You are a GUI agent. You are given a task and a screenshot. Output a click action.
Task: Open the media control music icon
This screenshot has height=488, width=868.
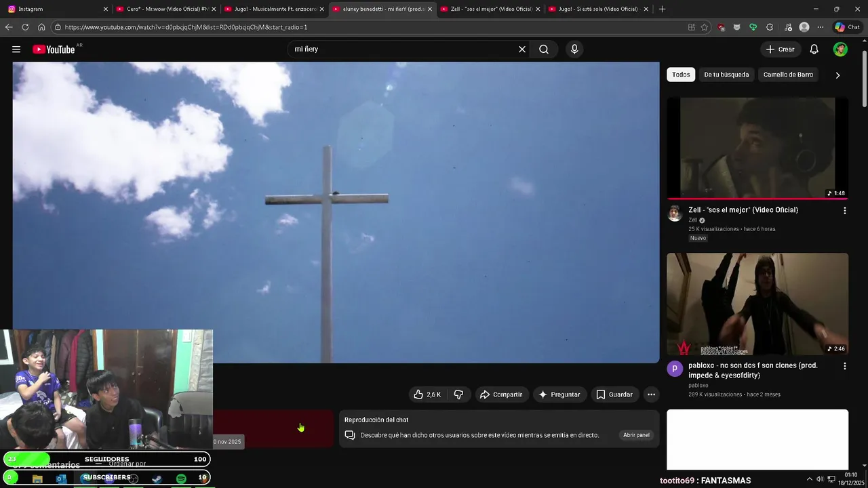pos(788,27)
